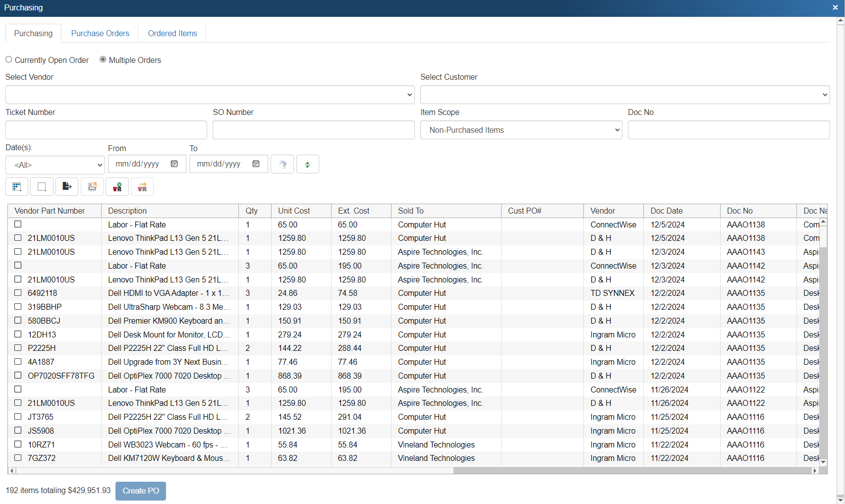Viewport: 845px width, 504px height.
Task: Click the orange arrow VR icon
Action: coord(142,187)
